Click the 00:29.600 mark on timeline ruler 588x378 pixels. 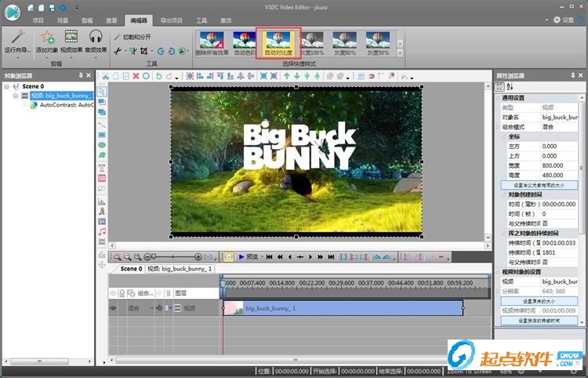pyautogui.click(x=341, y=283)
